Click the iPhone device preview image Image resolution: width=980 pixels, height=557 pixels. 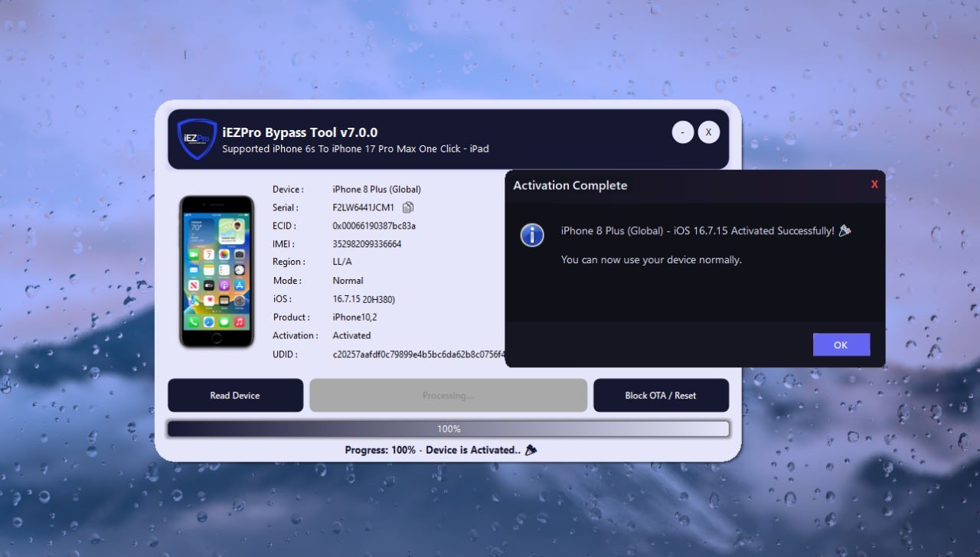click(217, 271)
